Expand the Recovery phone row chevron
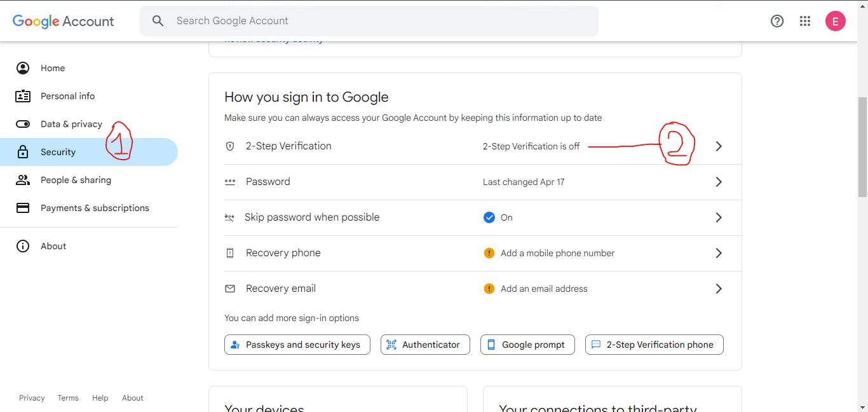 pyautogui.click(x=719, y=252)
